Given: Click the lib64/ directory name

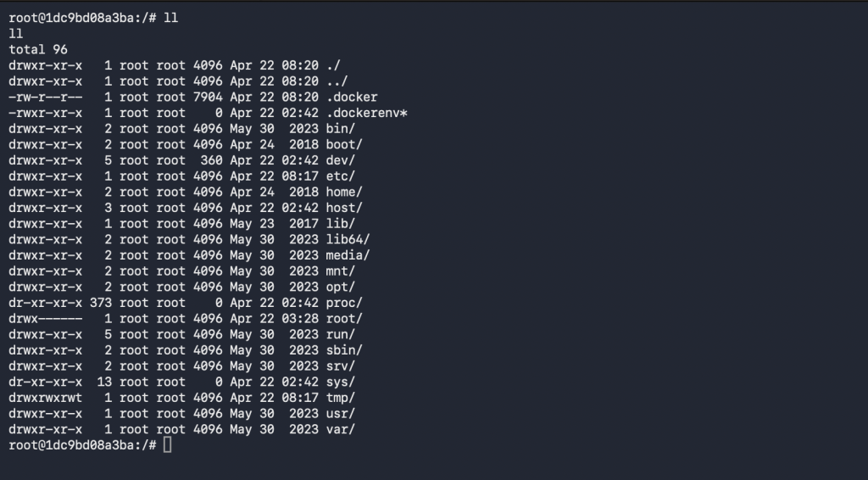Looking at the screenshot, I should pyautogui.click(x=348, y=239).
